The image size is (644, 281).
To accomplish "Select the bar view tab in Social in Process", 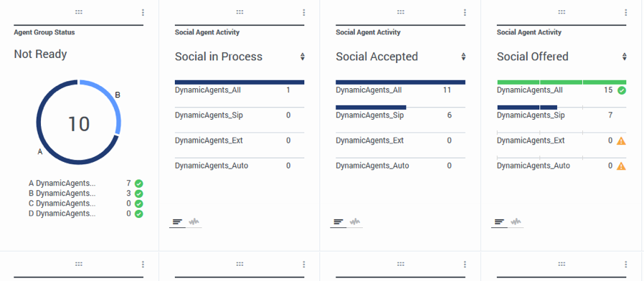I will pyautogui.click(x=177, y=222).
